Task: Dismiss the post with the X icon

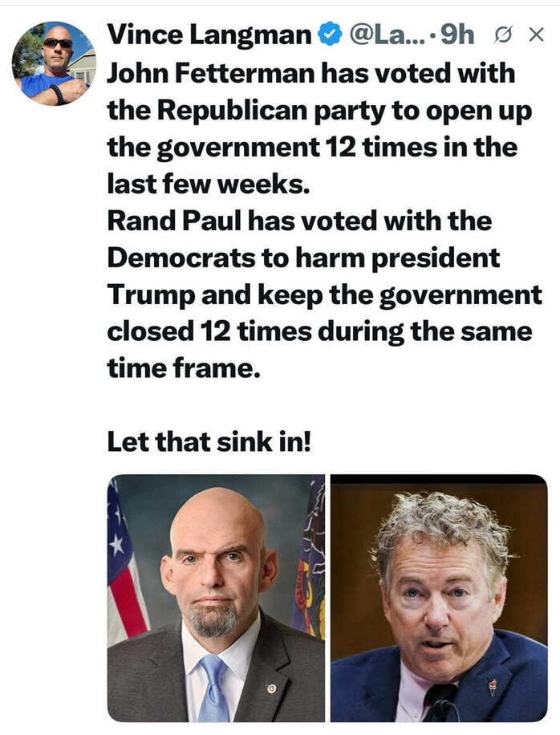Action: pyautogui.click(x=536, y=35)
